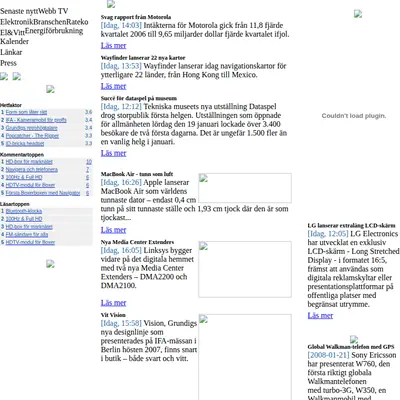Click the '[Idag, 14:03]' timestamp
Viewport: 400px width, 400px height.
point(121,25)
